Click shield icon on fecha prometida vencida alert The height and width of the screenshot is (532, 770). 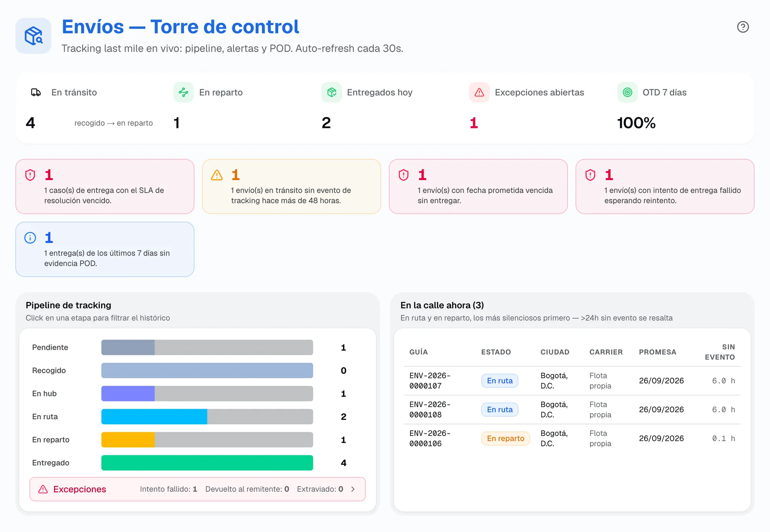(403, 175)
